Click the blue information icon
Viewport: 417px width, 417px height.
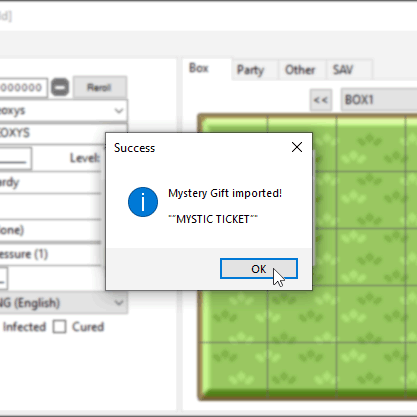click(x=143, y=202)
